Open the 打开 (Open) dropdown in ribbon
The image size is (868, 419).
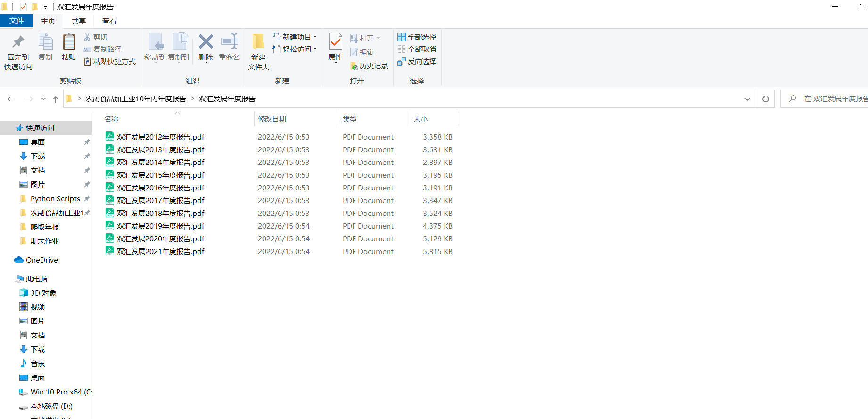point(378,38)
